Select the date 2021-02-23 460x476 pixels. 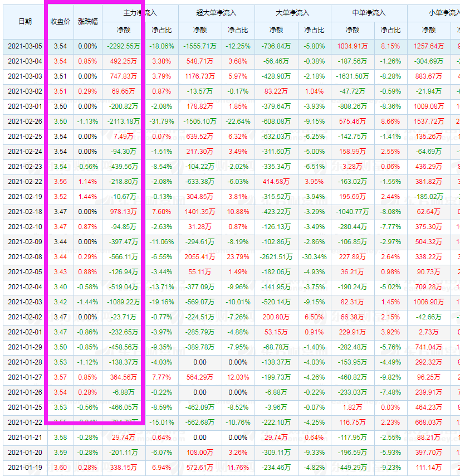(x=25, y=167)
